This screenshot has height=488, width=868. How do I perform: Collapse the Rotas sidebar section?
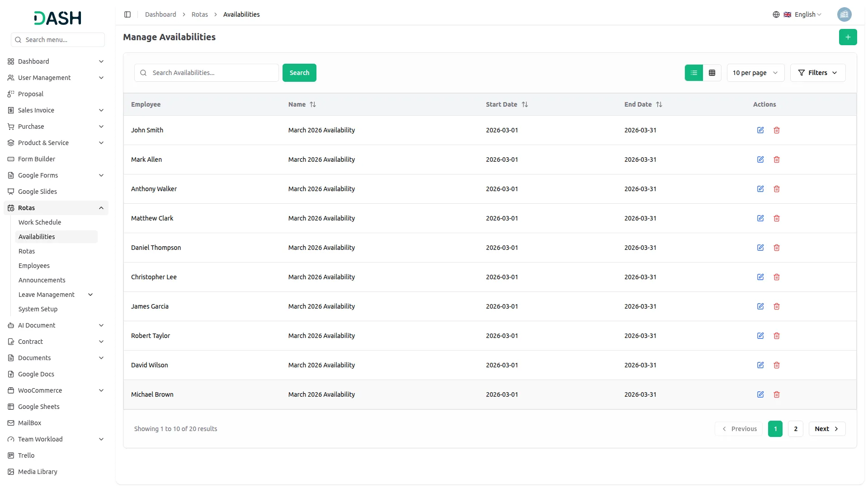pyautogui.click(x=101, y=208)
